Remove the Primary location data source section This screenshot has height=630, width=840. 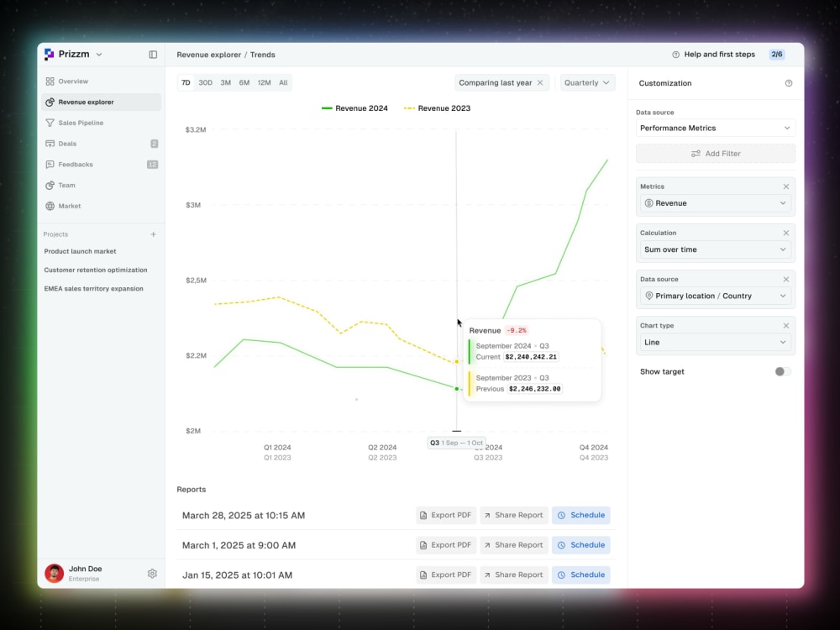click(786, 279)
